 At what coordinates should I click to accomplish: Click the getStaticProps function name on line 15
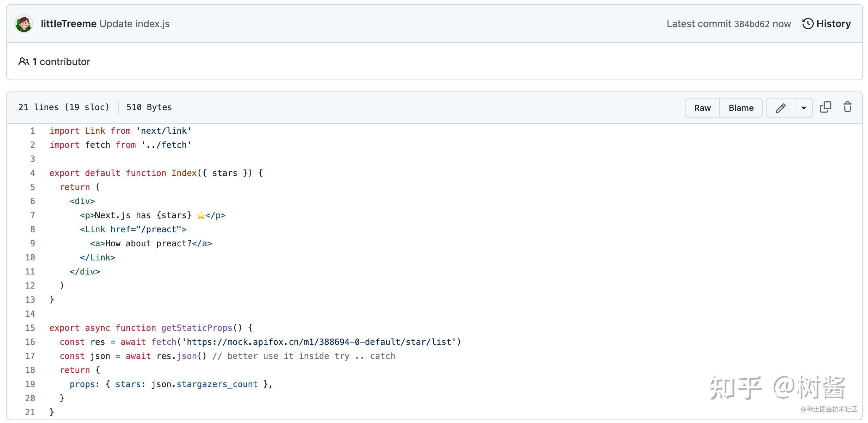click(x=196, y=328)
